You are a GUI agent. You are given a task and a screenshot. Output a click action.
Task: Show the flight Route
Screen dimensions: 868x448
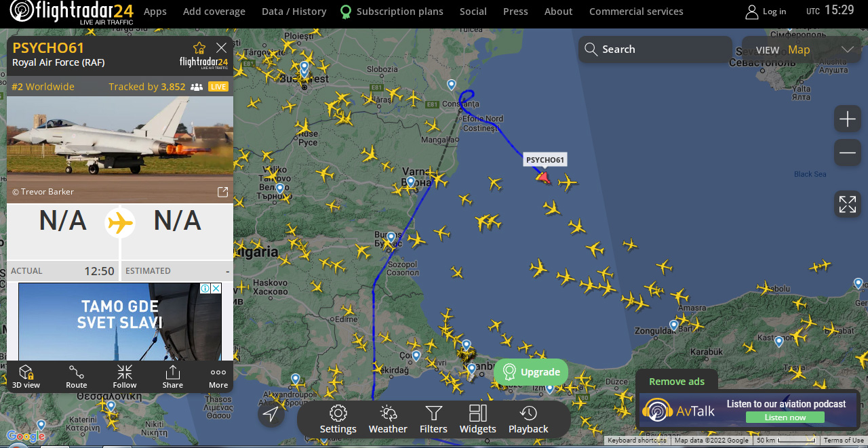coord(77,377)
